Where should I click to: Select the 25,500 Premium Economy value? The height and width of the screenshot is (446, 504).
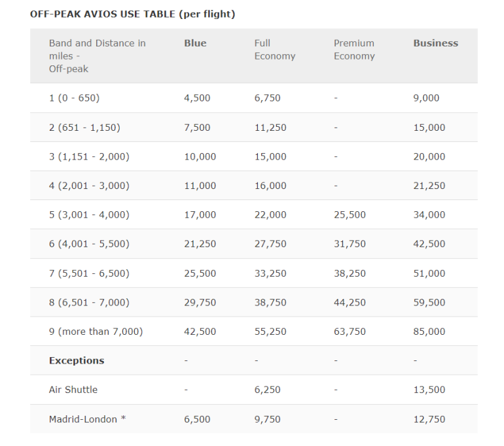pyautogui.click(x=350, y=214)
